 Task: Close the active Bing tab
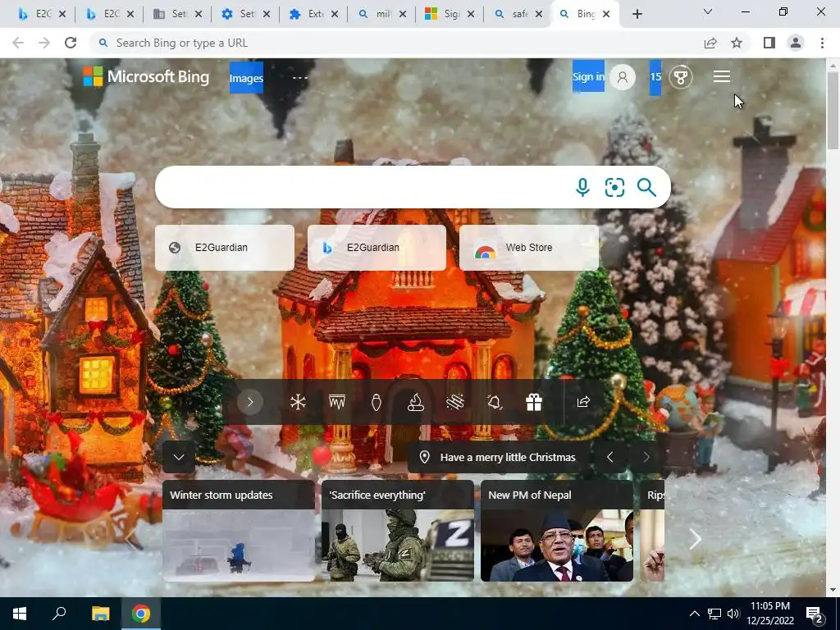[x=606, y=15]
